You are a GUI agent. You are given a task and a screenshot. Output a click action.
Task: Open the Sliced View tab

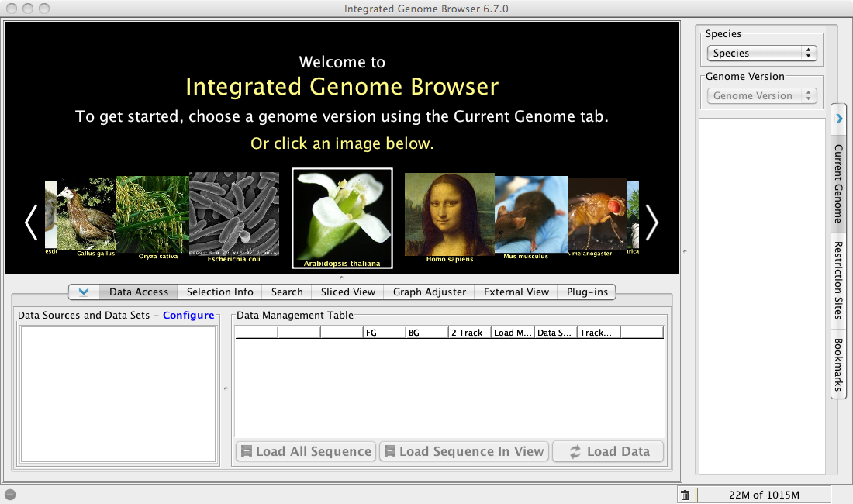click(x=347, y=292)
